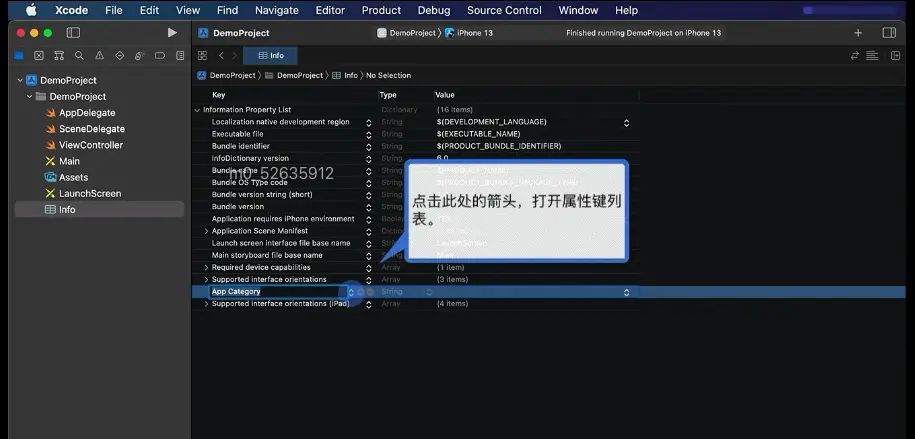Image resolution: width=915 pixels, height=439 pixels.
Task: Click the Info breadcrumb in jump bar
Action: point(345,75)
